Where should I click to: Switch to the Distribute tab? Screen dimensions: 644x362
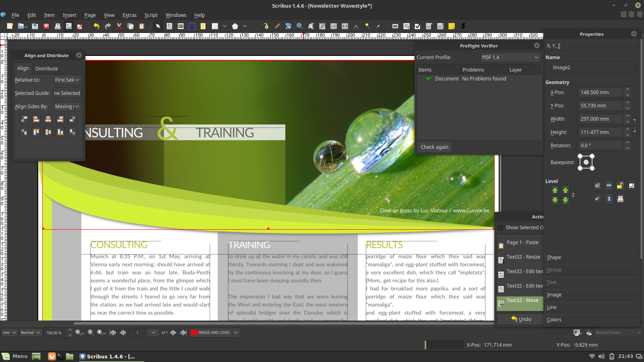pos(46,68)
